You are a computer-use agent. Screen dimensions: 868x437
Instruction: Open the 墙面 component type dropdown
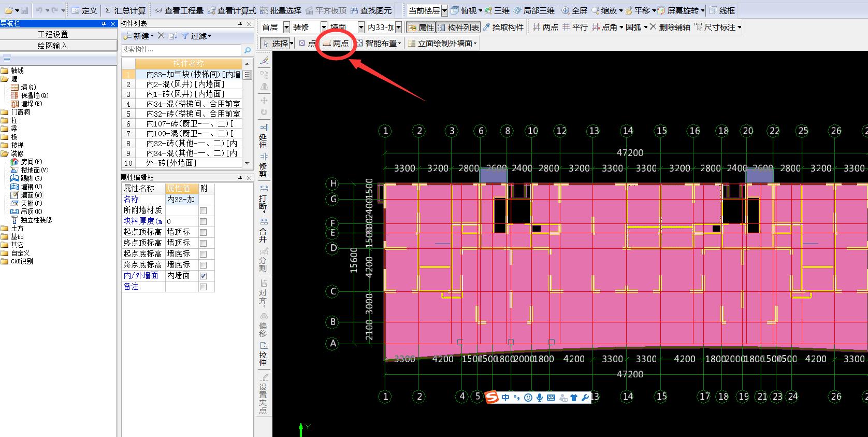click(x=361, y=27)
